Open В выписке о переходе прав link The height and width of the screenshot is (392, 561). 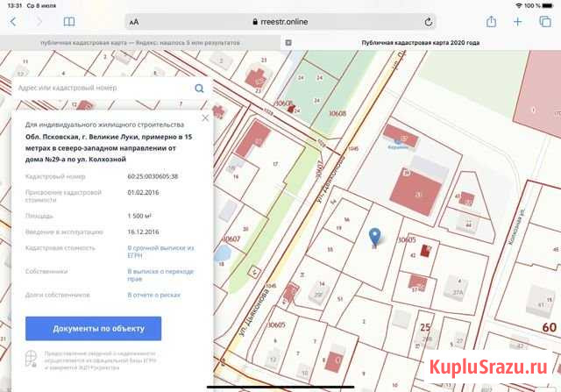[160, 275]
